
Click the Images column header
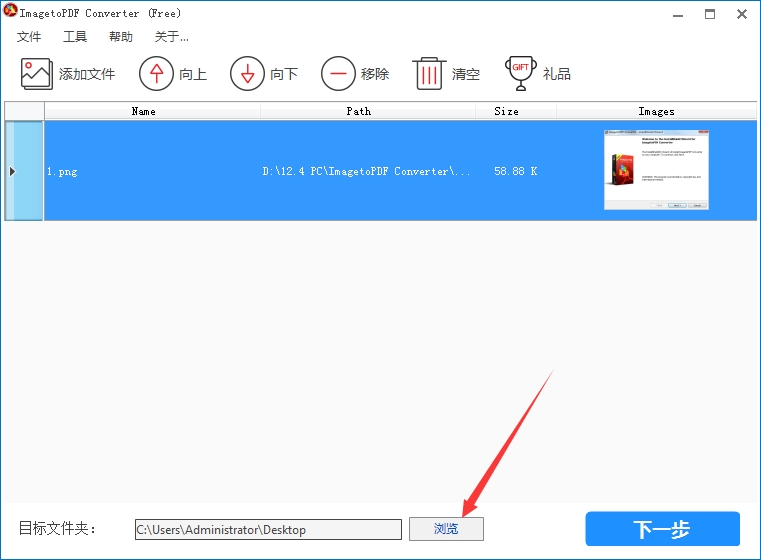click(x=656, y=111)
